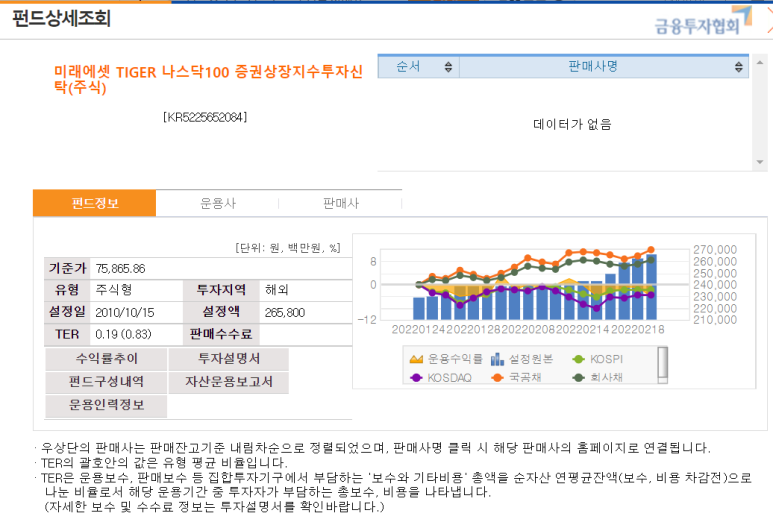Toggle 운용수익률 legend series

tap(446, 359)
